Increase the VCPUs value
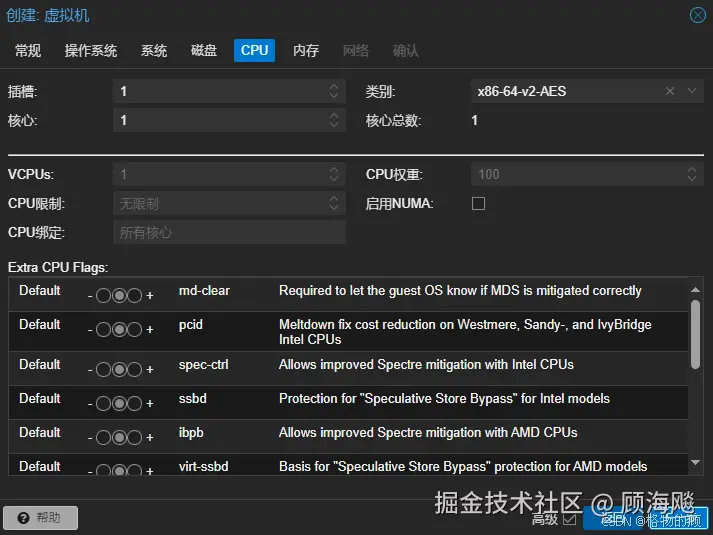Image resolution: width=713 pixels, height=535 pixels. (334, 169)
